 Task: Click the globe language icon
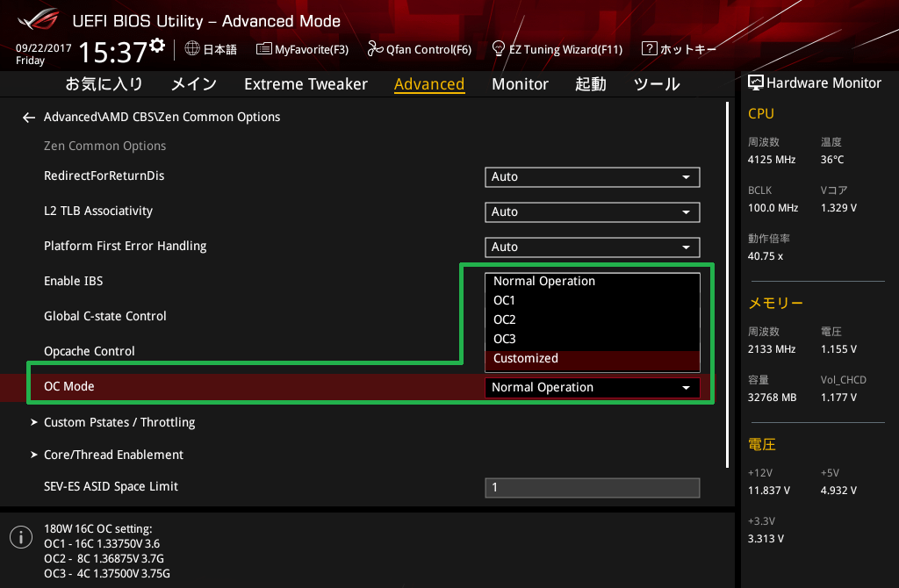(x=192, y=49)
